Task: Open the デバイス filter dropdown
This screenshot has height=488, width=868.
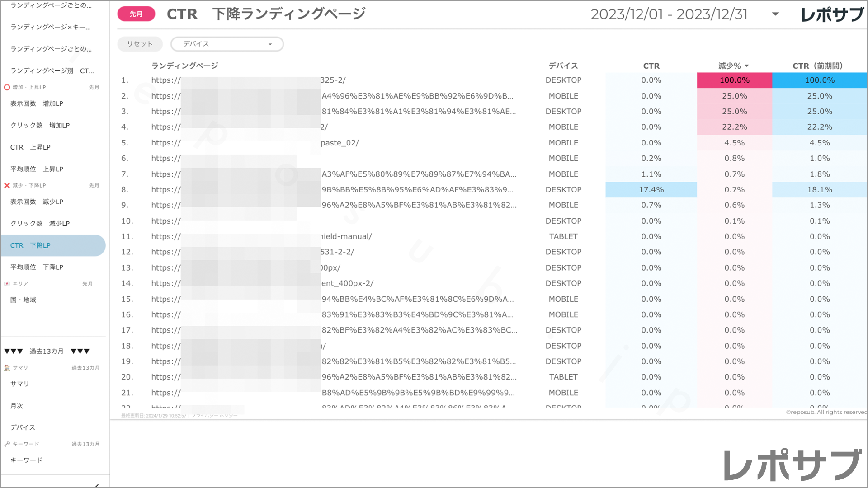Action: point(227,44)
